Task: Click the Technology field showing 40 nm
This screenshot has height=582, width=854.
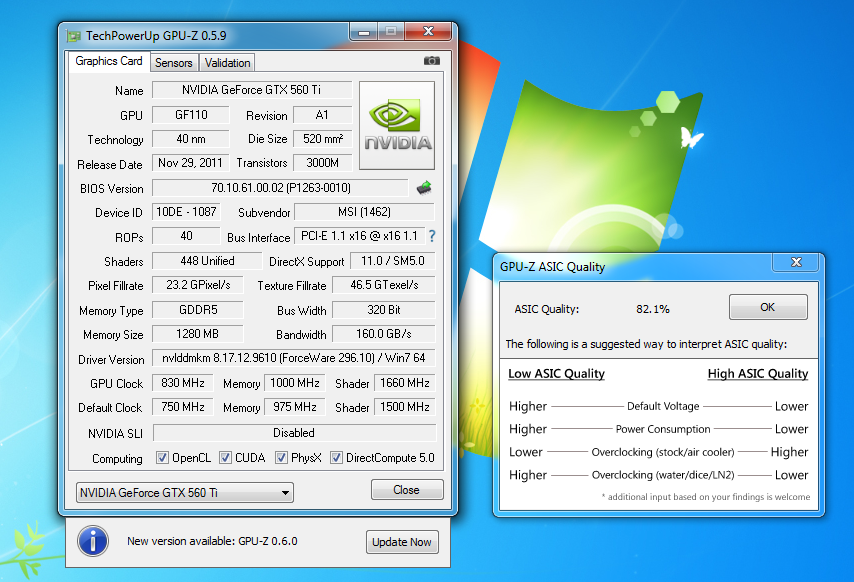Action: [x=191, y=139]
